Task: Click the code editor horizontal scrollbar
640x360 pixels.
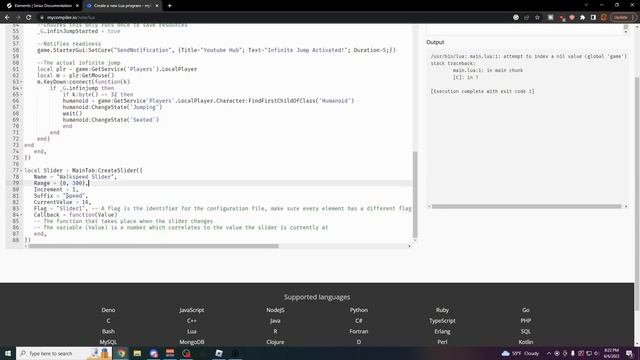Action: pos(153,246)
